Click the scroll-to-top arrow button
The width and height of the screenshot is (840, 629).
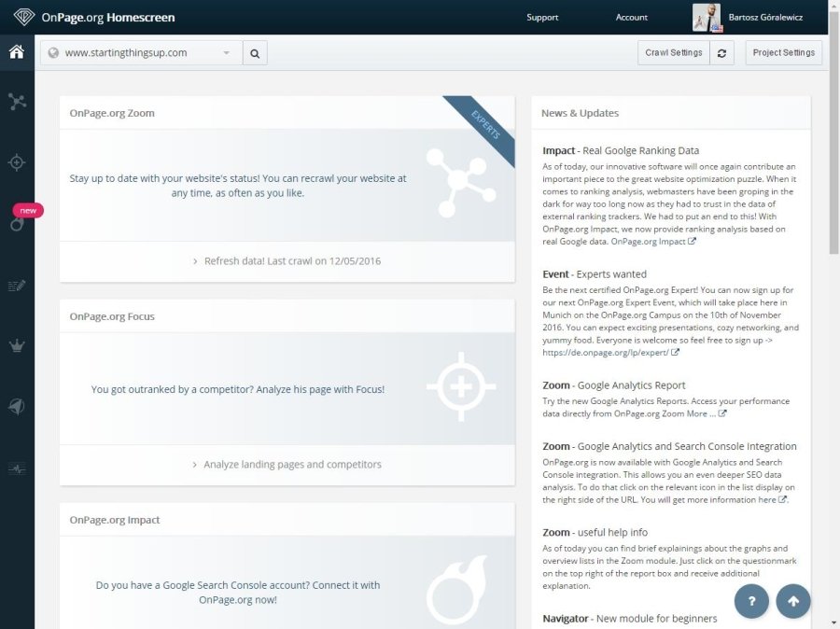(x=793, y=601)
